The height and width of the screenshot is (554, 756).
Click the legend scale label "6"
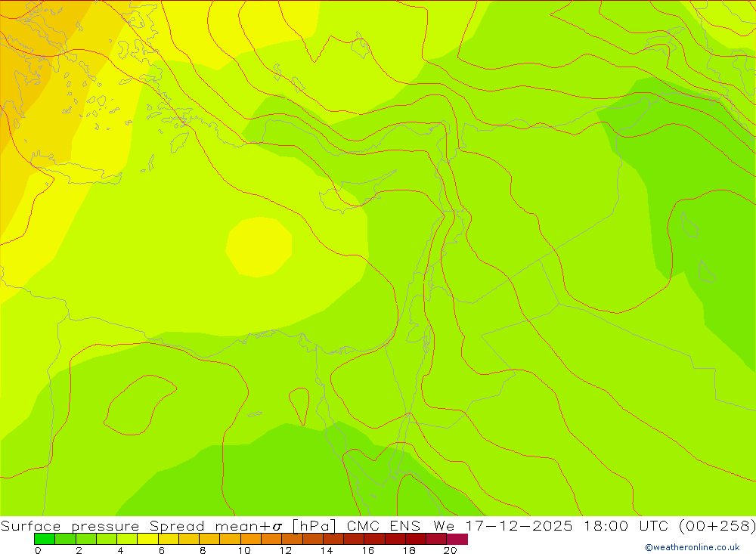pyautogui.click(x=162, y=550)
